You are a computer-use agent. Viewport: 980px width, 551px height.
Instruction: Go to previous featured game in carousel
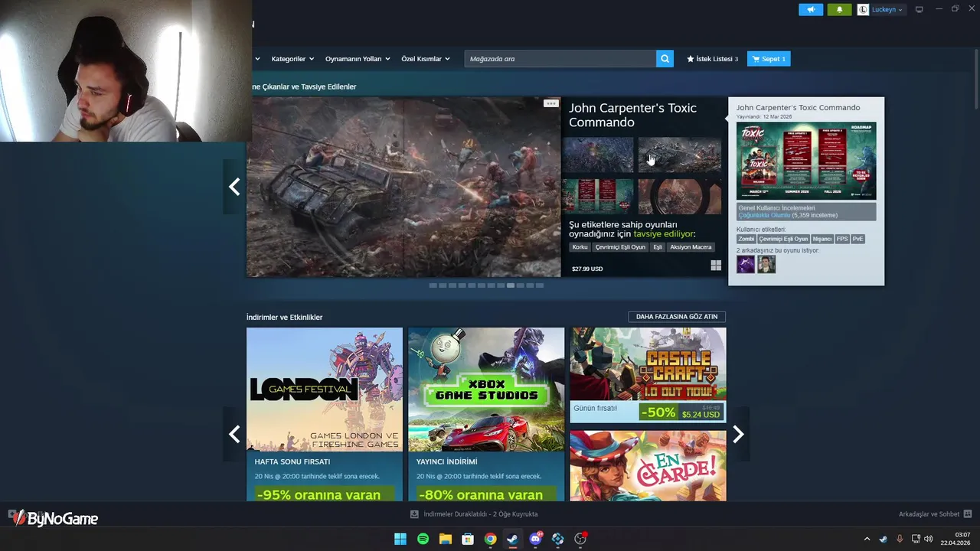[234, 187]
